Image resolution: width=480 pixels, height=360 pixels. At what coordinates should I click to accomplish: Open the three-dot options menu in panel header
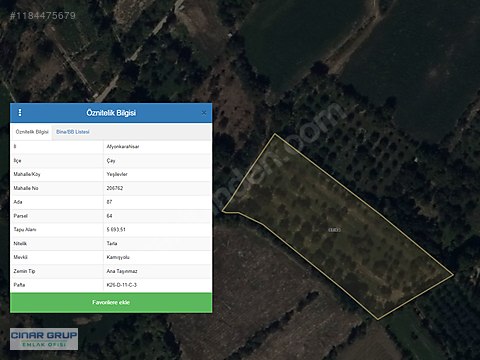20,113
